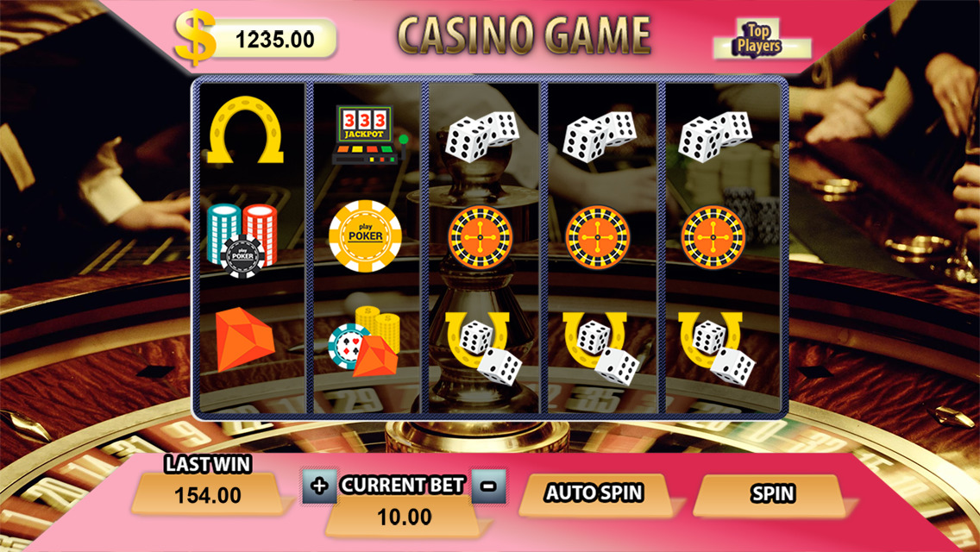Click the gold dollar sign icon
Viewport: 980px width, 552px height.
click(x=195, y=37)
